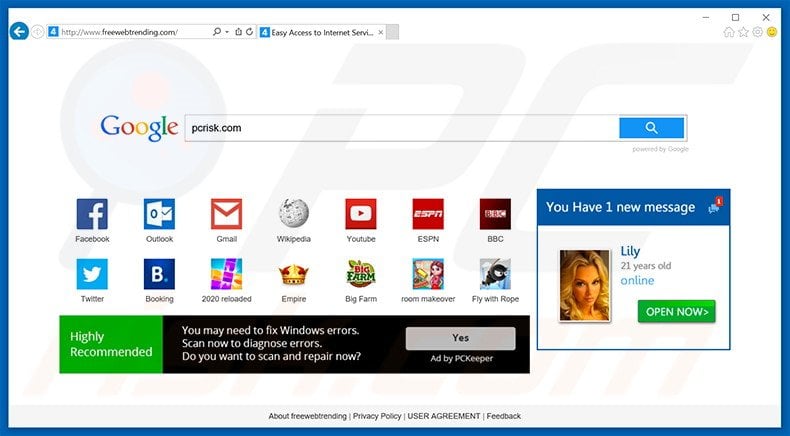Image resolution: width=790 pixels, height=436 pixels.
Task: Launch the room makeover game icon
Action: (428, 274)
